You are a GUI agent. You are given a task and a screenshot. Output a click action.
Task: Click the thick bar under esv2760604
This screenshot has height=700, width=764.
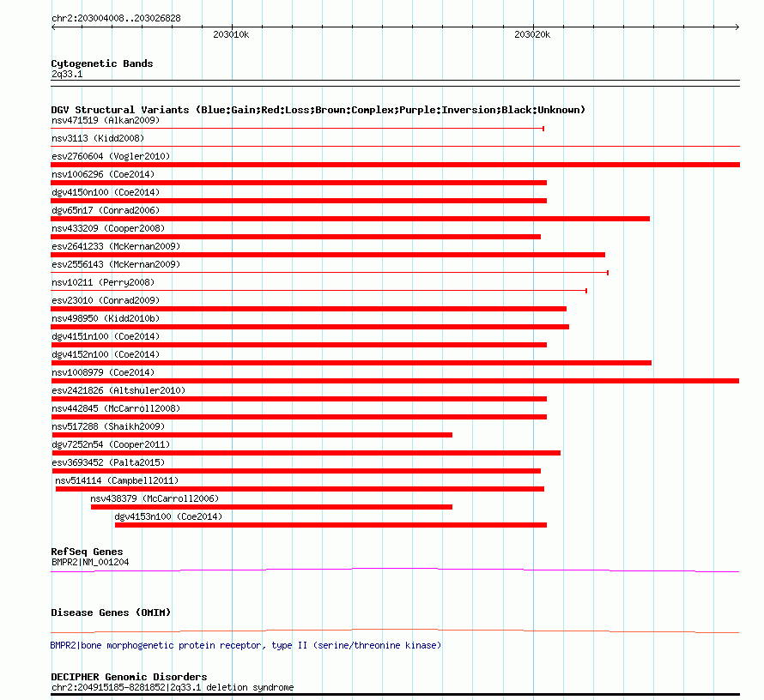(x=395, y=165)
